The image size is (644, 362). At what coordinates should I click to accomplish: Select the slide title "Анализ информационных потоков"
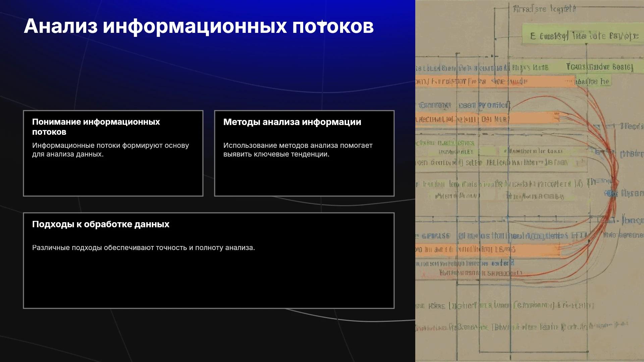[199, 26]
